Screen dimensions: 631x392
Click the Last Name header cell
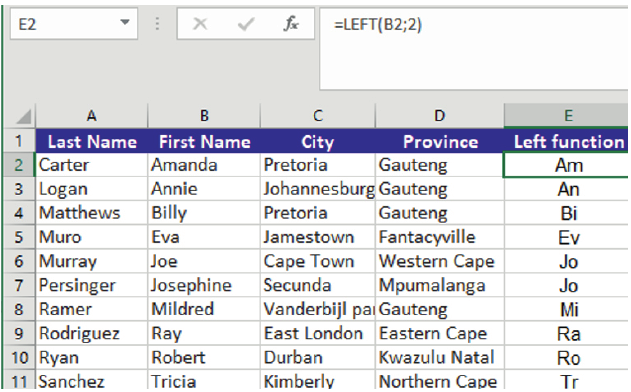pyautogui.click(x=92, y=141)
